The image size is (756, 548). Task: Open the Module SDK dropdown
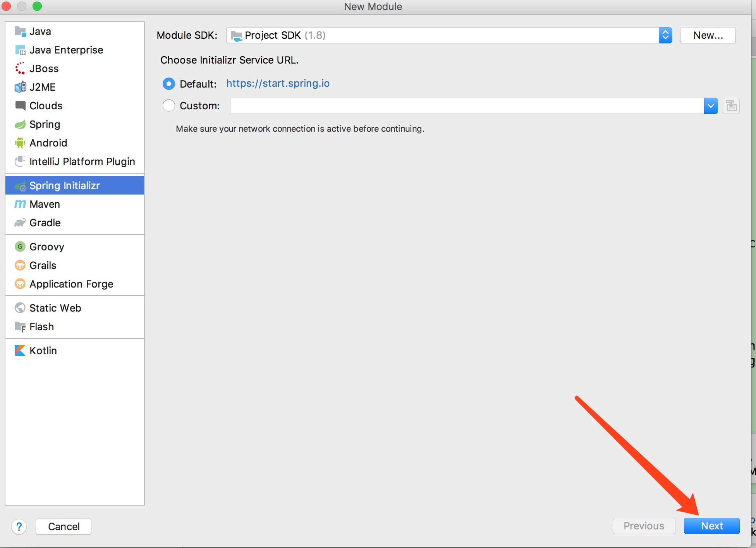click(665, 35)
